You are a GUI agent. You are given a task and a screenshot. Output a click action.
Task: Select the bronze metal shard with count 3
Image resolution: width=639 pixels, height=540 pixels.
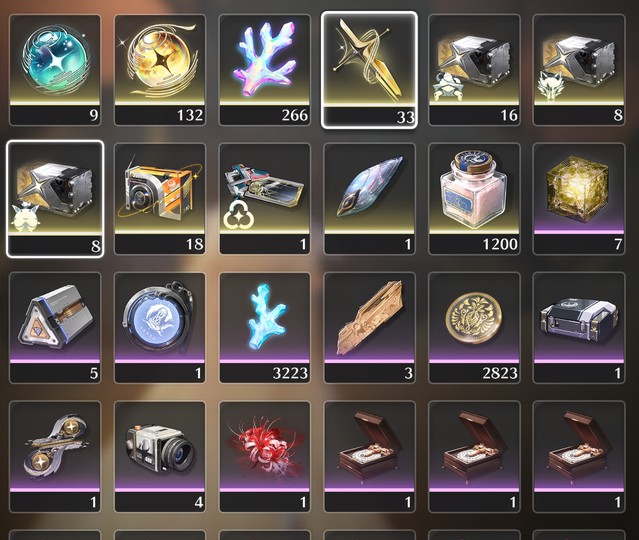(369, 328)
